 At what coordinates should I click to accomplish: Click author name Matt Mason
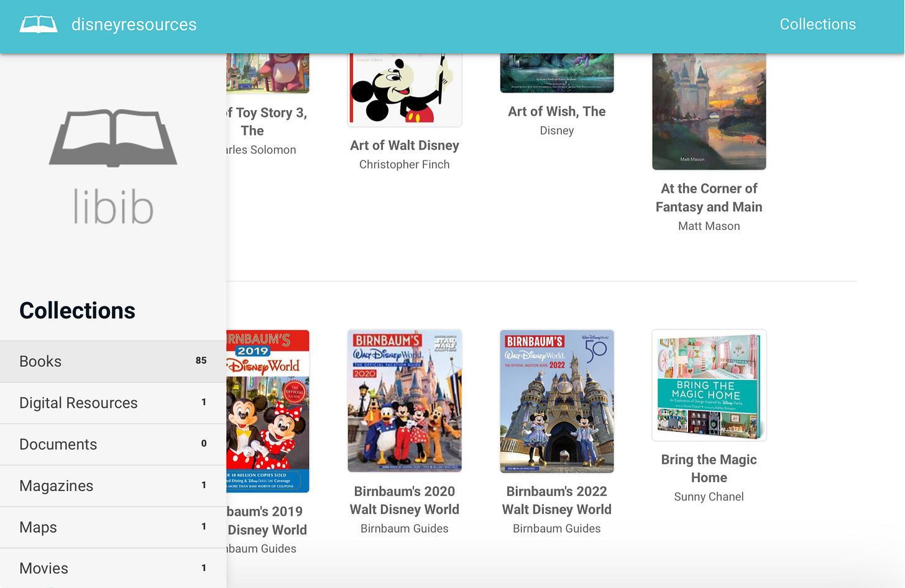(x=709, y=226)
